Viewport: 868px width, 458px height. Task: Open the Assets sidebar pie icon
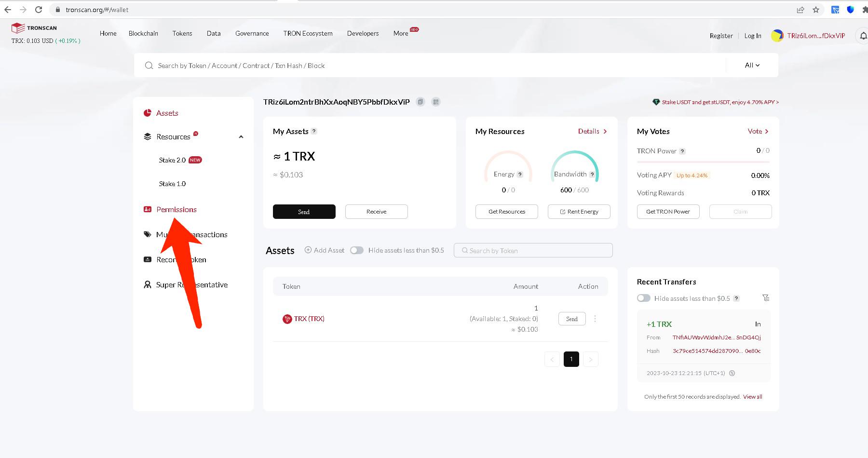click(x=148, y=113)
